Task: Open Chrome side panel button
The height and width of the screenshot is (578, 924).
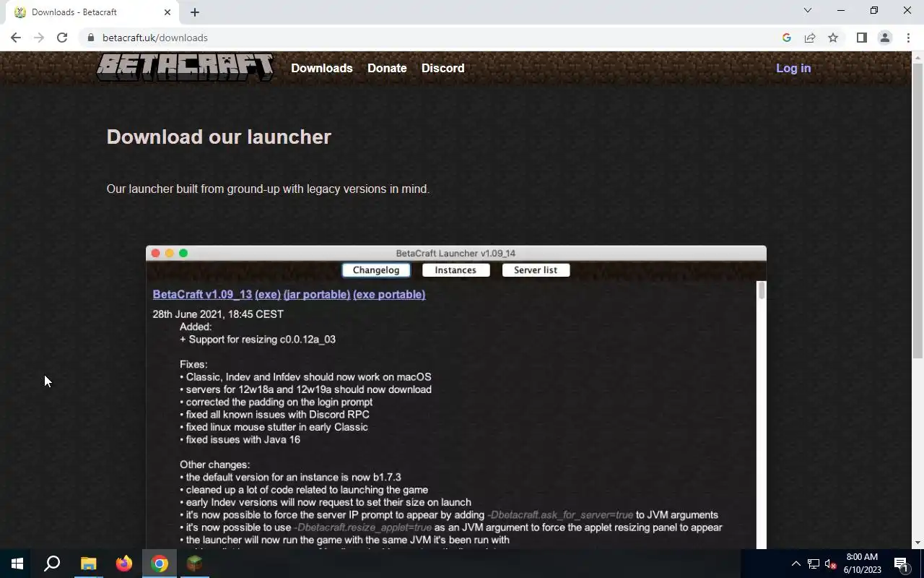Action: (861, 38)
